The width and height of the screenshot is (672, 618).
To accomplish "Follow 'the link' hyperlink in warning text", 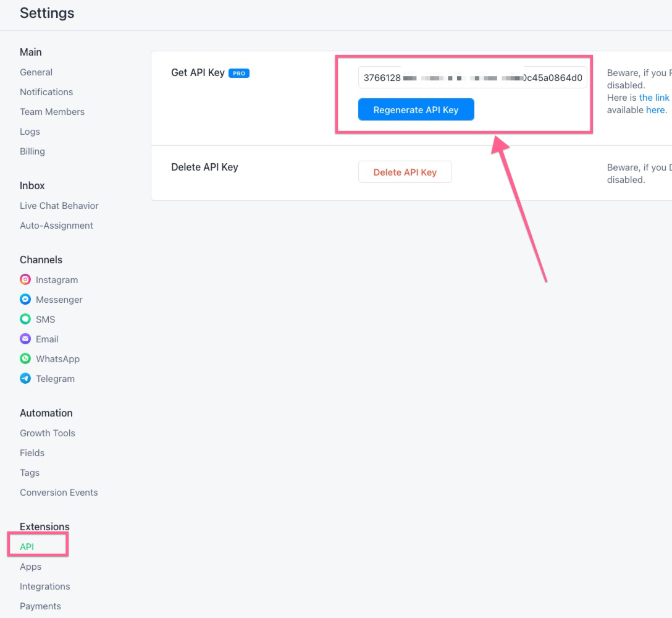I will [654, 98].
